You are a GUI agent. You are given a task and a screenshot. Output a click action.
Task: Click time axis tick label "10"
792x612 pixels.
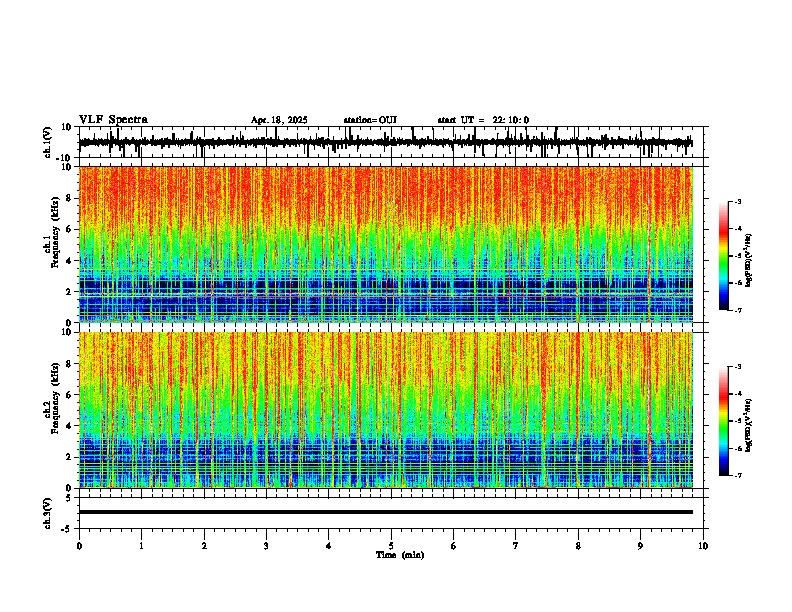pos(703,546)
